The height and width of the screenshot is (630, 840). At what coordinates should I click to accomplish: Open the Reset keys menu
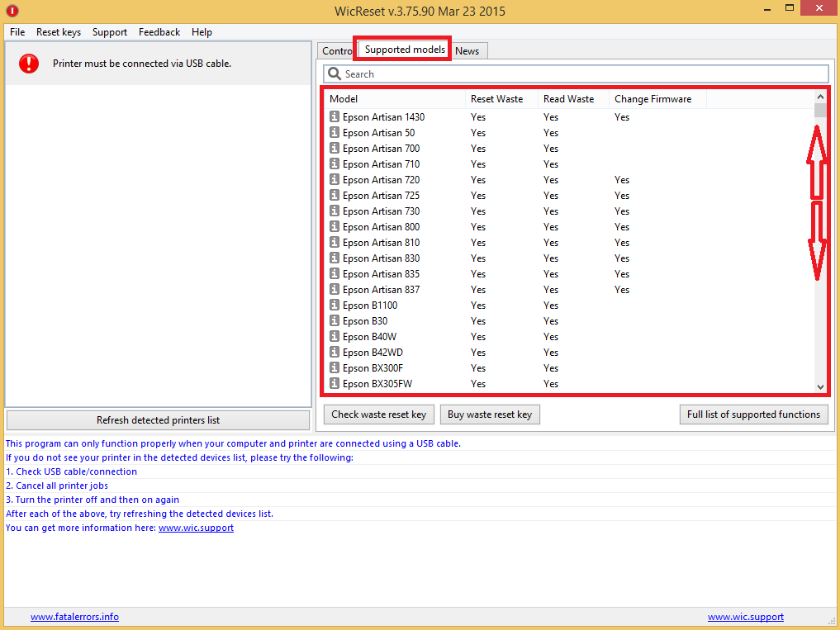[x=59, y=32]
